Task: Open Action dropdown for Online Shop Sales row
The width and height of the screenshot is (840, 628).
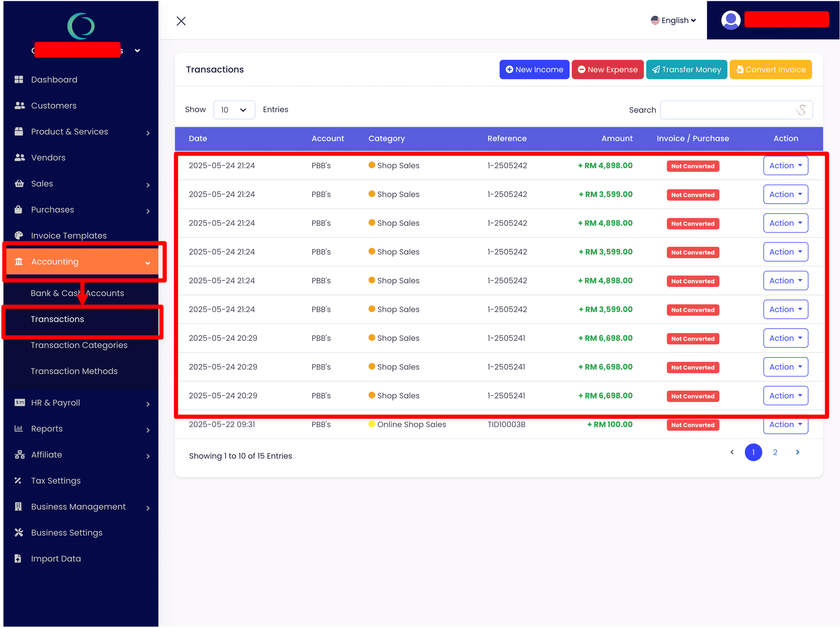Action: click(x=785, y=425)
